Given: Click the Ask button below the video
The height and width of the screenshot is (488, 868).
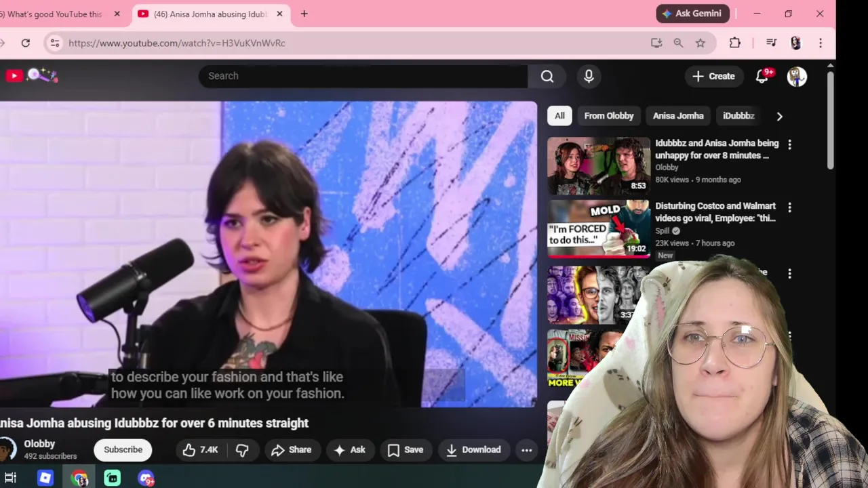Looking at the screenshot, I should [x=350, y=449].
